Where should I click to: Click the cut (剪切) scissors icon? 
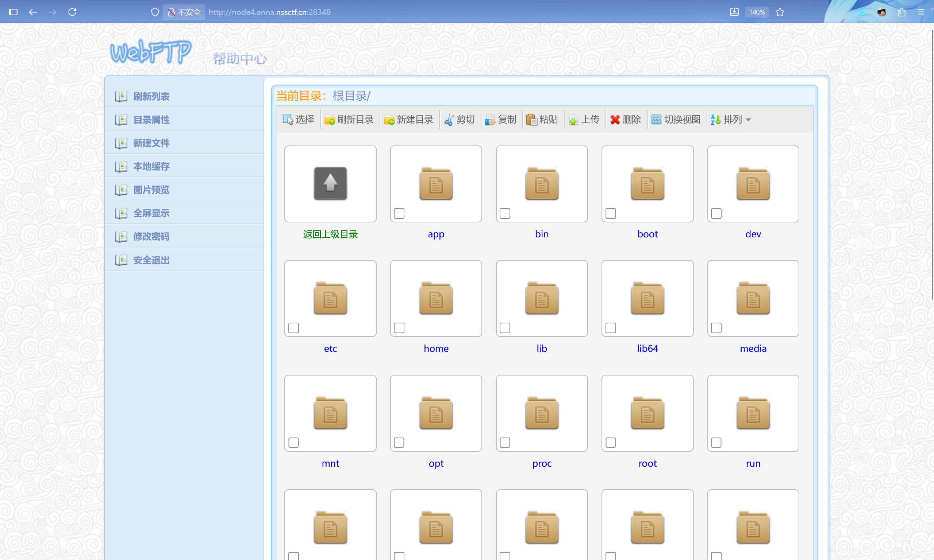[449, 120]
